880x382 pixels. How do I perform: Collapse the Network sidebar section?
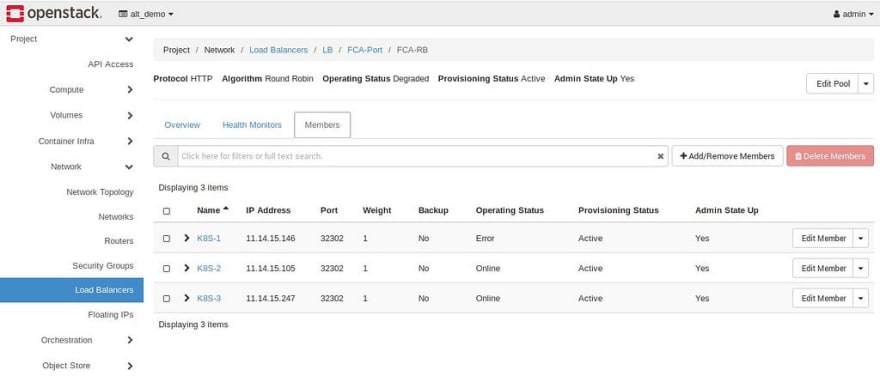click(x=129, y=167)
